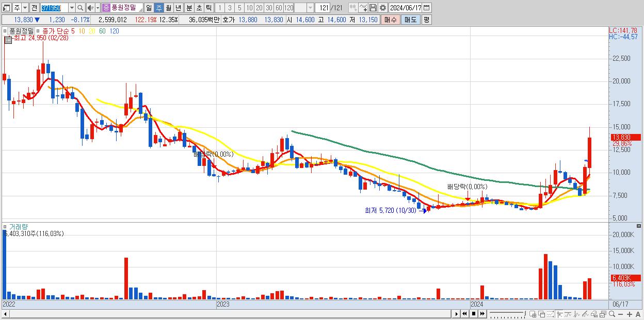Click the 전 button beside stock code

(x=35, y=8)
